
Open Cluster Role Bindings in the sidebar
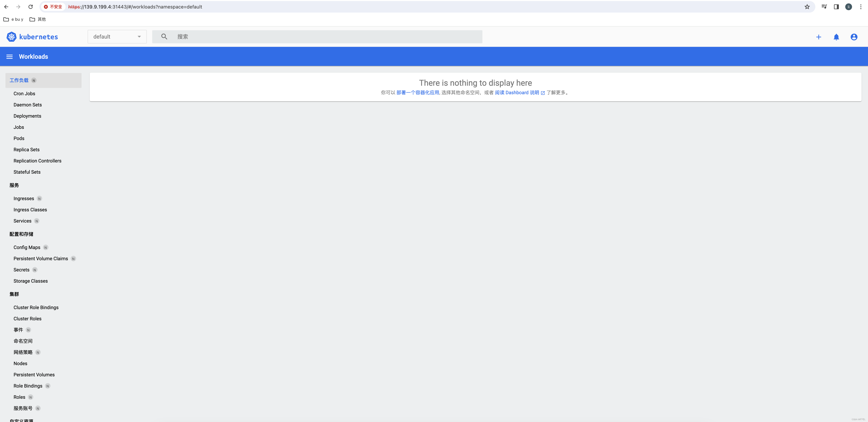coord(36,307)
